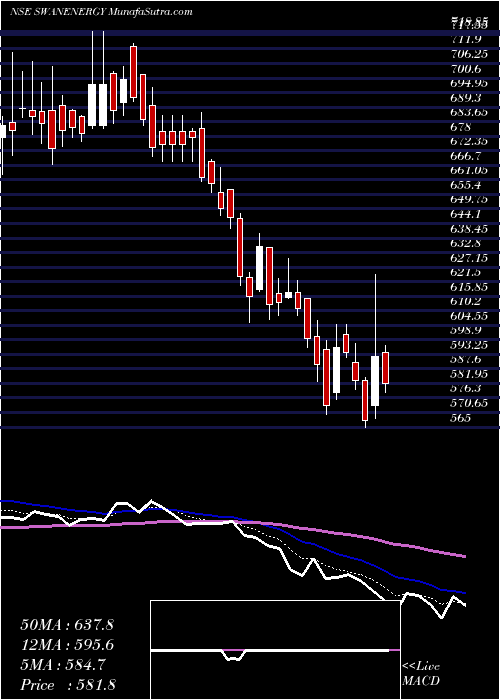The image size is (500, 700).
Task: Click the 627.15 price label
Action: coord(471,258)
